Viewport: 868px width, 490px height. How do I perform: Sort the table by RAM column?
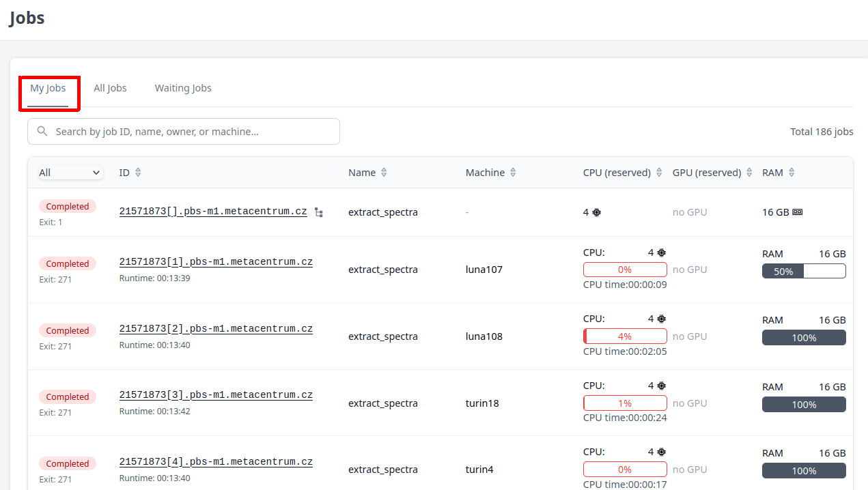point(779,173)
